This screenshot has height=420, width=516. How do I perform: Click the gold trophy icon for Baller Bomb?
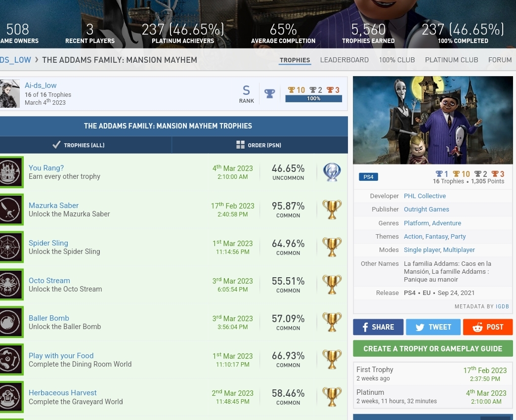332,322
